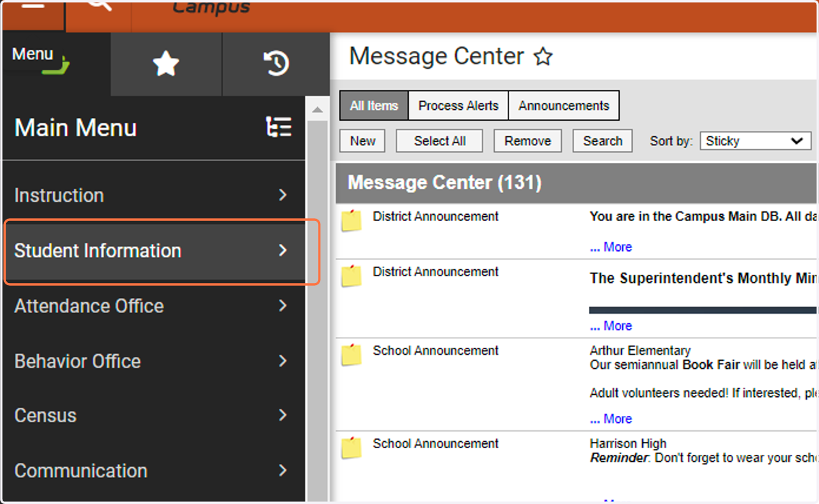819x504 pixels.
Task: Click the Main Menu heading
Action: pos(76,128)
